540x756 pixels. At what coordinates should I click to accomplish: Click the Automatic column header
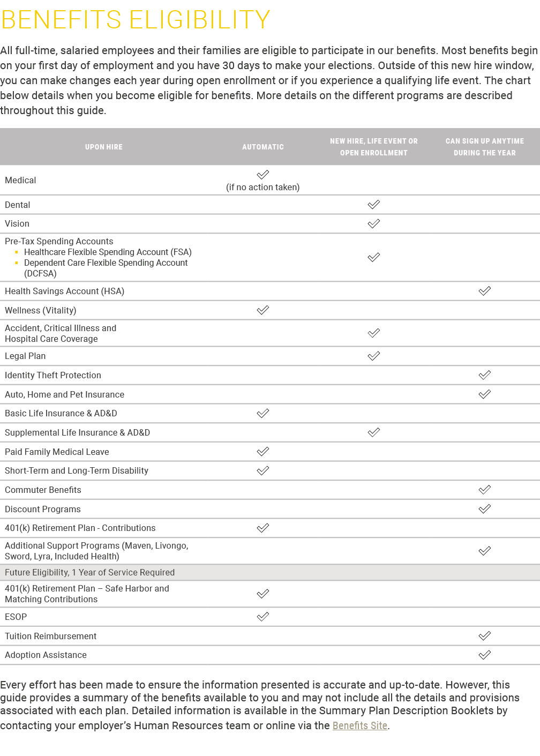tap(262, 147)
